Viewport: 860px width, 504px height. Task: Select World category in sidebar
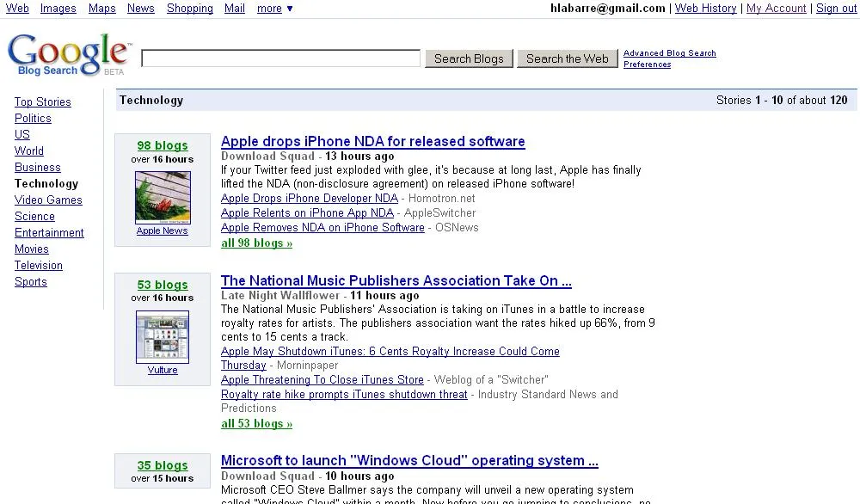click(x=29, y=151)
